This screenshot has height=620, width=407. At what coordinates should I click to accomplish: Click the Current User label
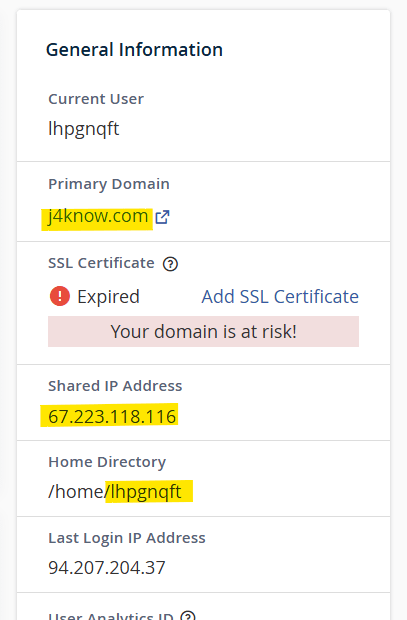(x=96, y=99)
